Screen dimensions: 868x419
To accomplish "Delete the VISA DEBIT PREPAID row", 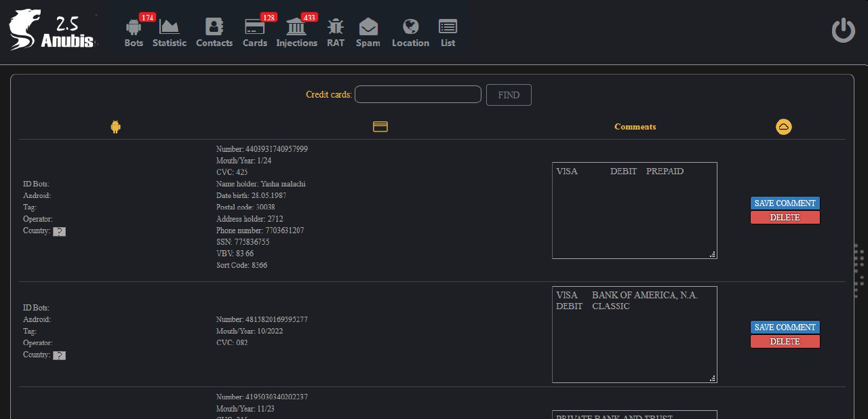I will pos(785,218).
